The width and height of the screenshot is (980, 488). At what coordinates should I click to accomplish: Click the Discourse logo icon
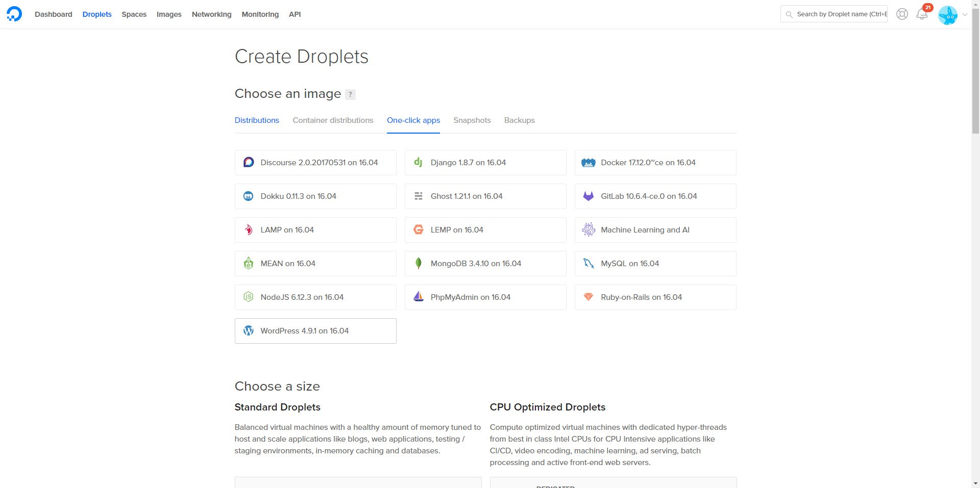249,163
